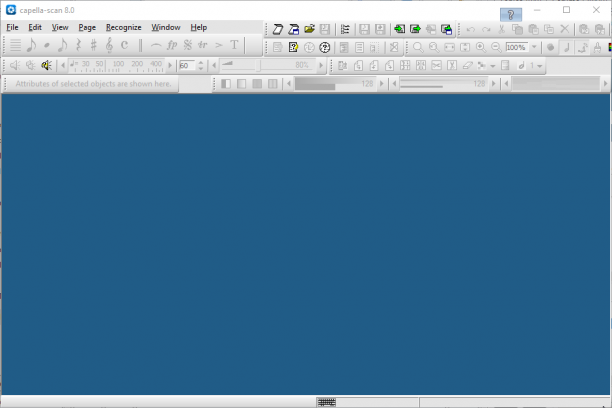Open the View menu
This screenshot has height=408, width=612.
60,27
